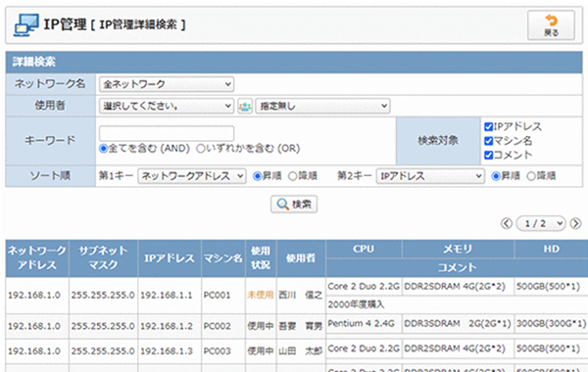Click the 未使用 status cell
Screen dimensions: 588x372
click(x=261, y=296)
